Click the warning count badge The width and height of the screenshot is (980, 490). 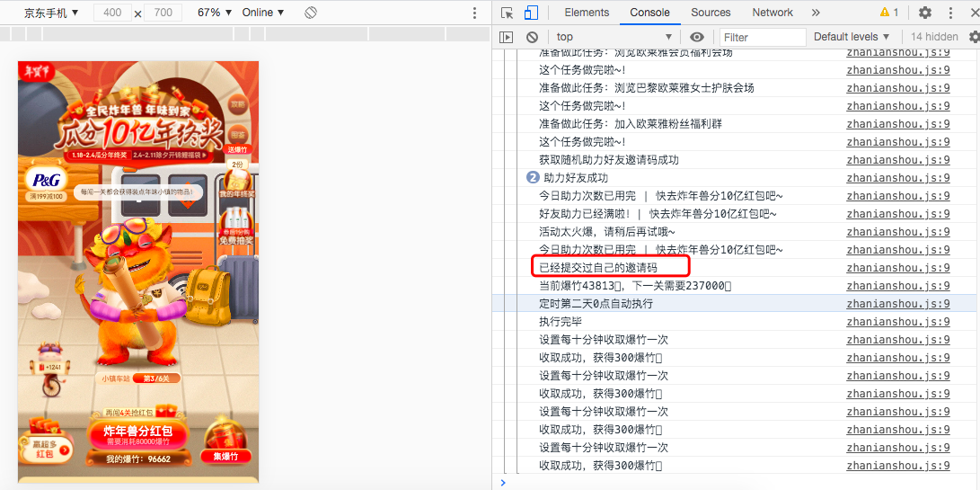pos(889,13)
